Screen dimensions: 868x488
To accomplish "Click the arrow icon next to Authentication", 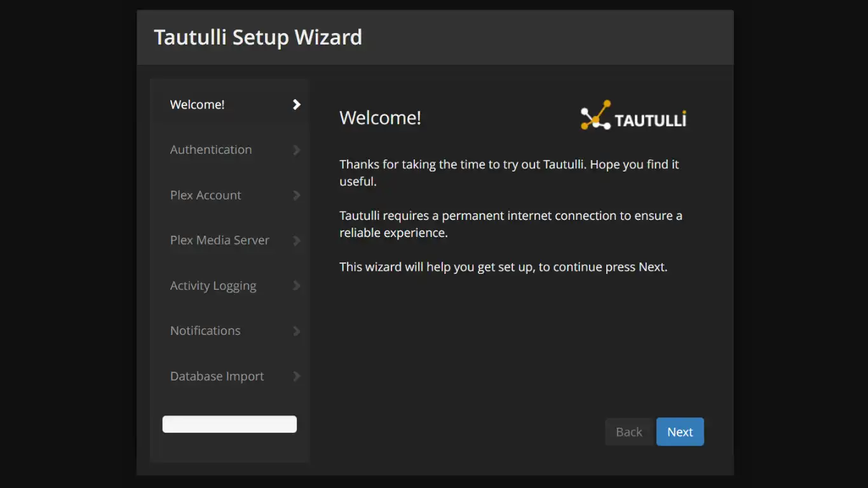I will click(296, 149).
